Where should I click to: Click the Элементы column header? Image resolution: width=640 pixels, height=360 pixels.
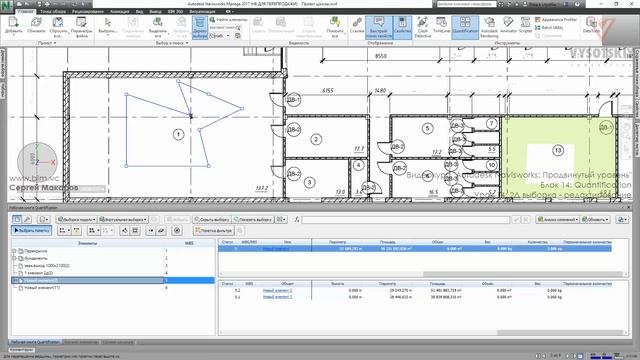point(87,243)
